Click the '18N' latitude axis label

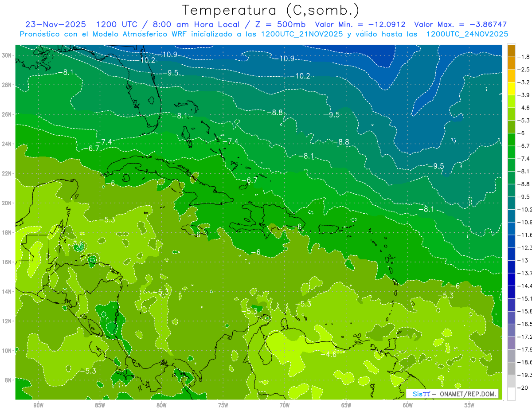tap(6, 232)
